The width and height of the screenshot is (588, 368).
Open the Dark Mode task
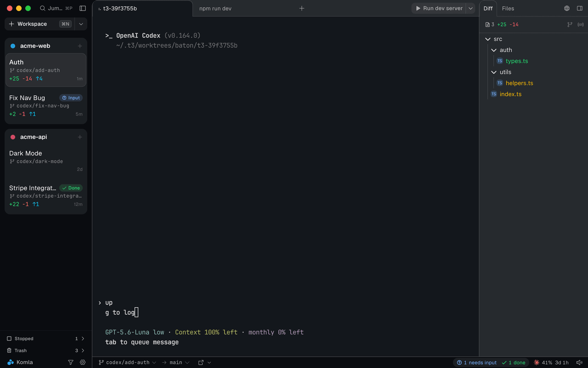(46, 161)
